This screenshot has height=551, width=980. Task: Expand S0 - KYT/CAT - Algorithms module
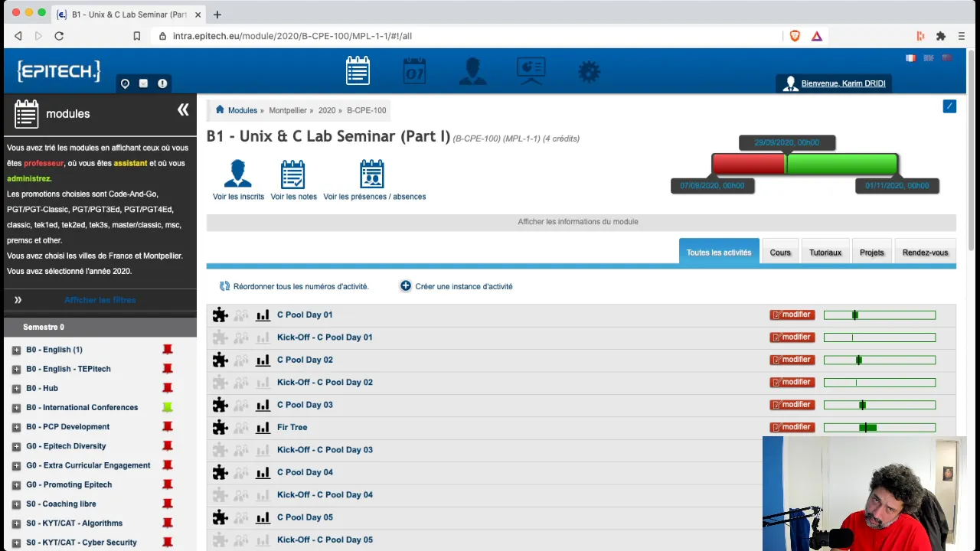pos(16,523)
